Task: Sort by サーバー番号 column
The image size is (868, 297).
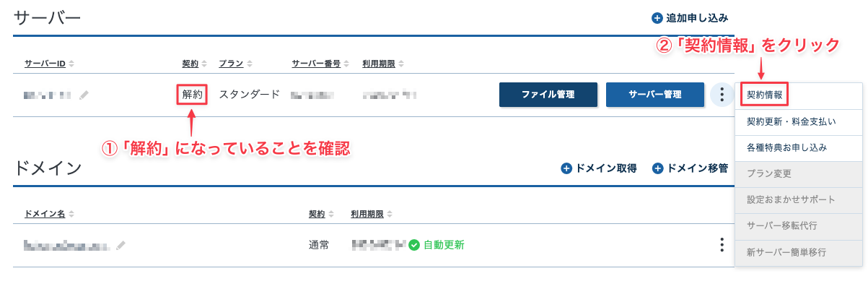Action: coord(346,64)
